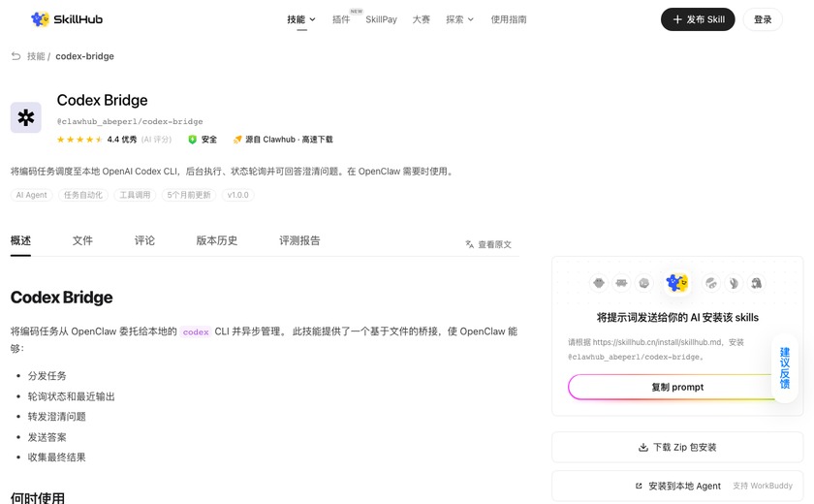Click the 5个月前更新 tag
Viewport: 814px width, 504px height.
click(188, 195)
